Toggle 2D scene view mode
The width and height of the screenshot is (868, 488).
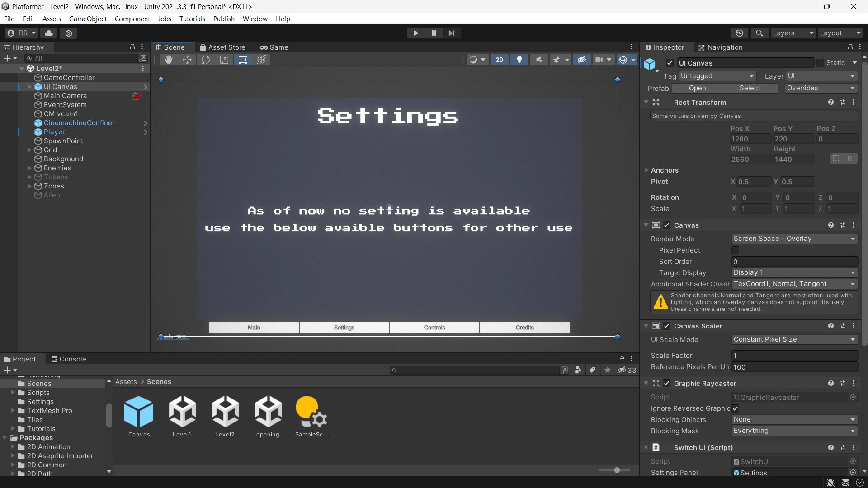click(500, 60)
